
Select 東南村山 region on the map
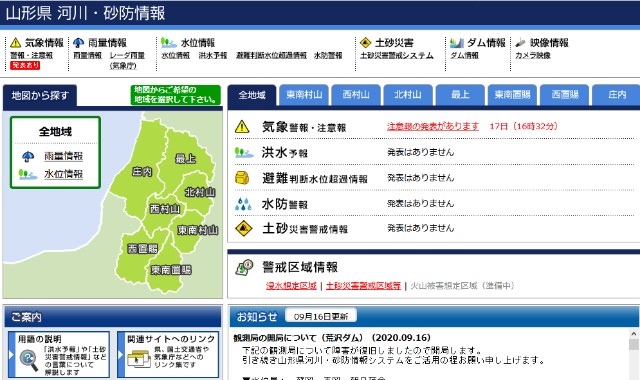pos(198,230)
